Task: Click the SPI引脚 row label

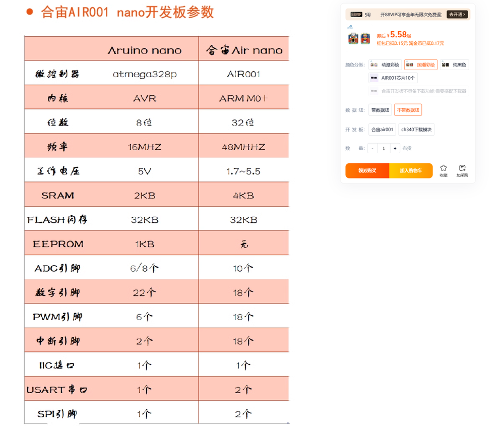Action: coord(57,414)
